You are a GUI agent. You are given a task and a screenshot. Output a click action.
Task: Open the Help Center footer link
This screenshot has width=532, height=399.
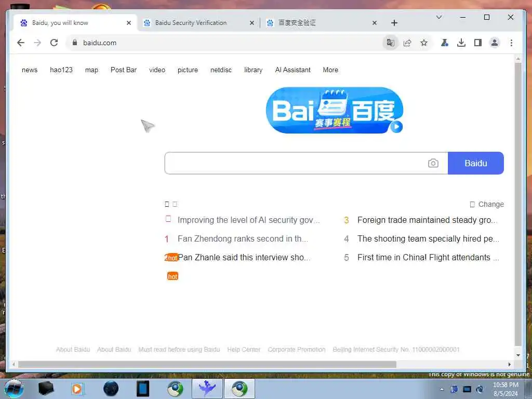click(x=244, y=350)
